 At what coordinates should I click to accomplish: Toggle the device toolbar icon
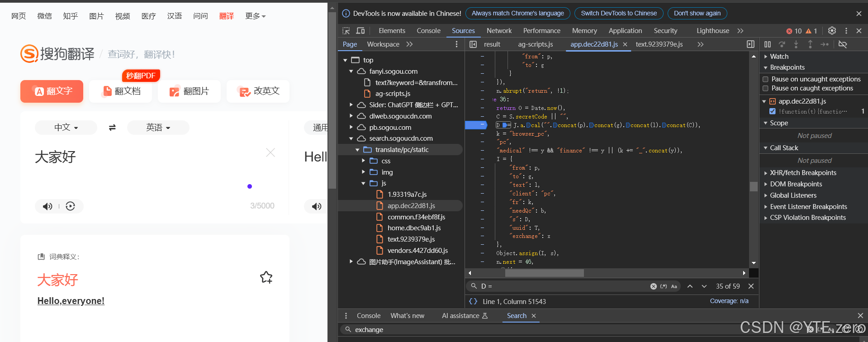point(360,31)
